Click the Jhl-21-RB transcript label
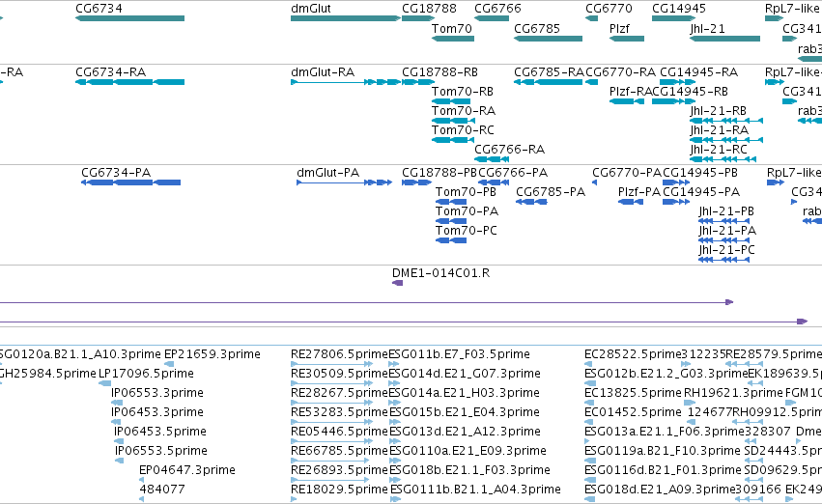Screen dimensions: 822x504 pos(718,110)
